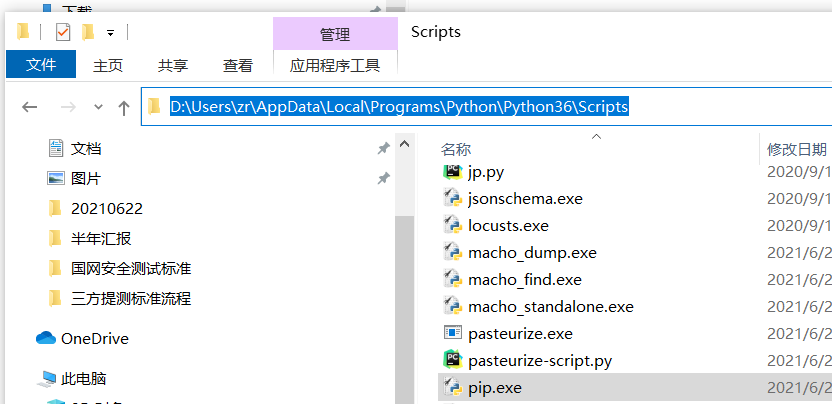This screenshot has width=832, height=404.
Task: Click the application icon of pasteurize.exe
Action: [453, 333]
